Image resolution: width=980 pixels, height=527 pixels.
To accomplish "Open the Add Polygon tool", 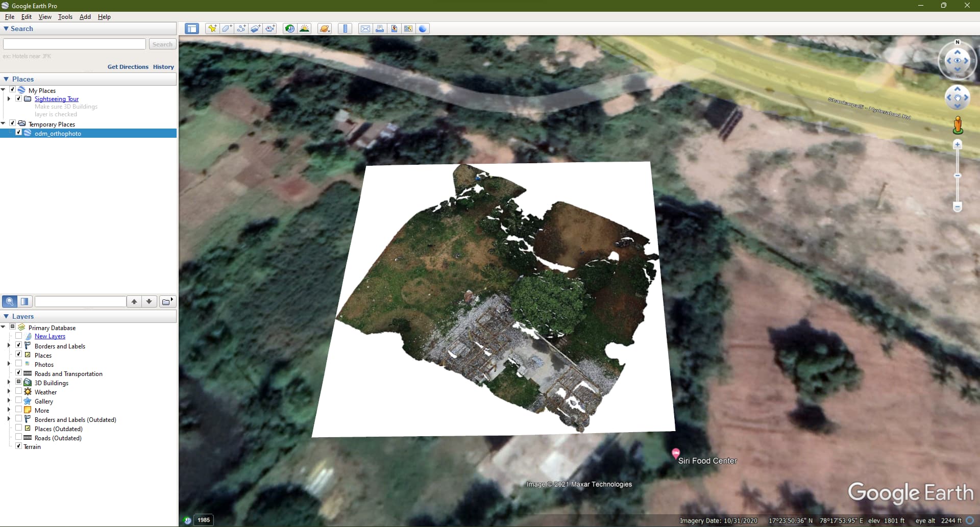I will coord(227,29).
